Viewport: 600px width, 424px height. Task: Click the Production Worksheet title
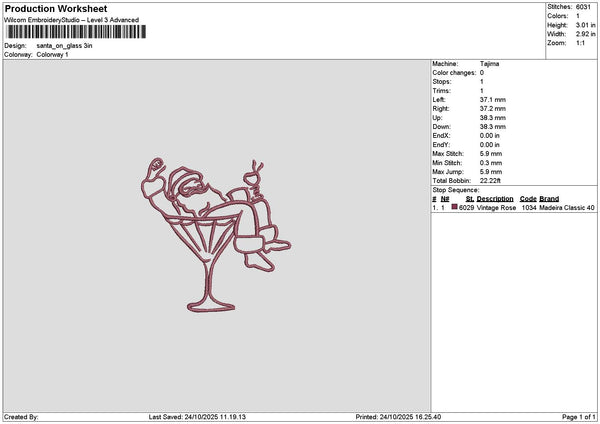(56, 8)
